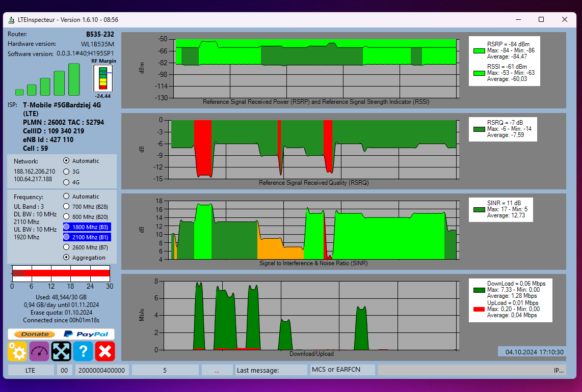Click the RSRQ chart area
The height and width of the screenshot is (392, 582).
[313, 149]
